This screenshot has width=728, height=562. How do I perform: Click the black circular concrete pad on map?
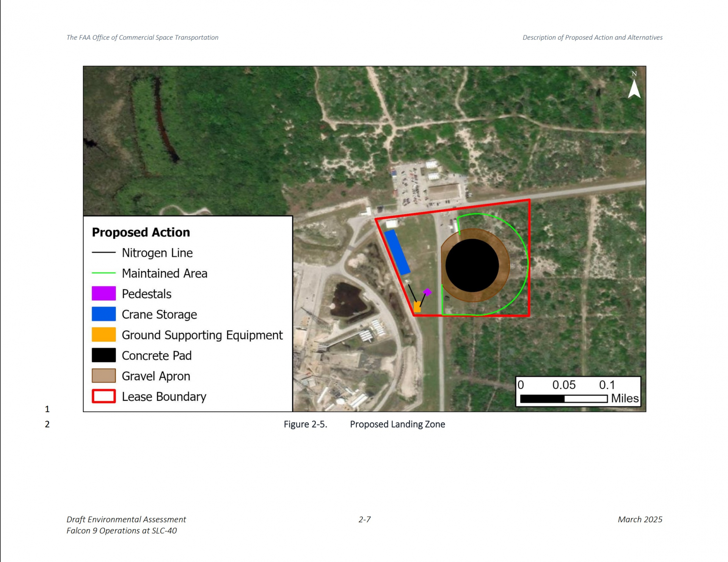pos(472,265)
